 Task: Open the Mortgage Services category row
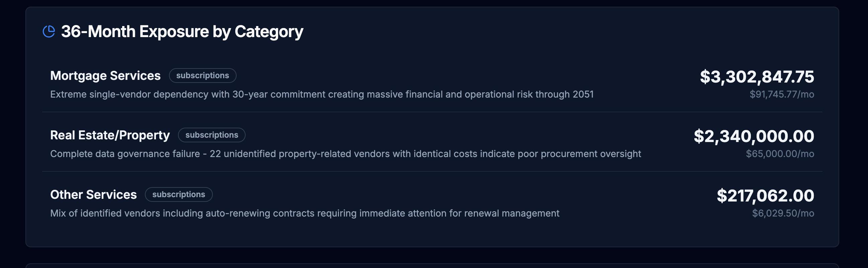[x=432, y=84]
